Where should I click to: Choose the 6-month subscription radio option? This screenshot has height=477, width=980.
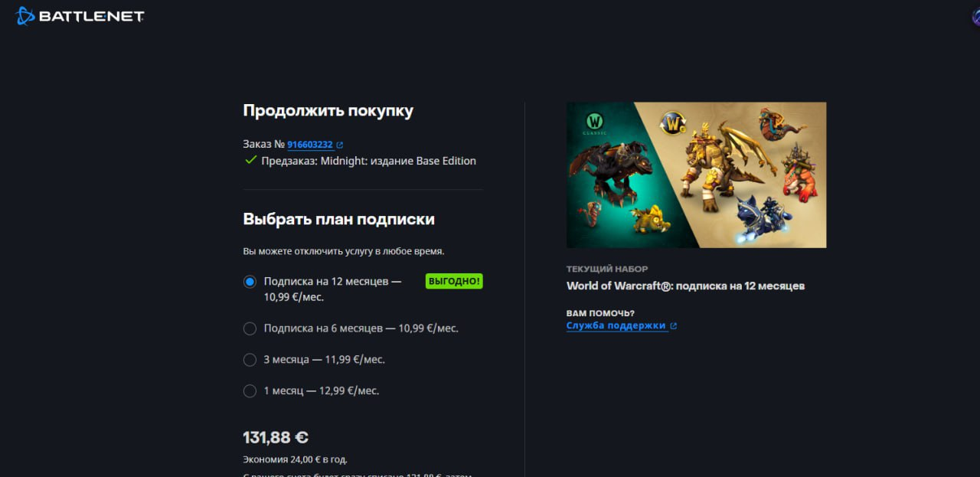pos(250,328)
